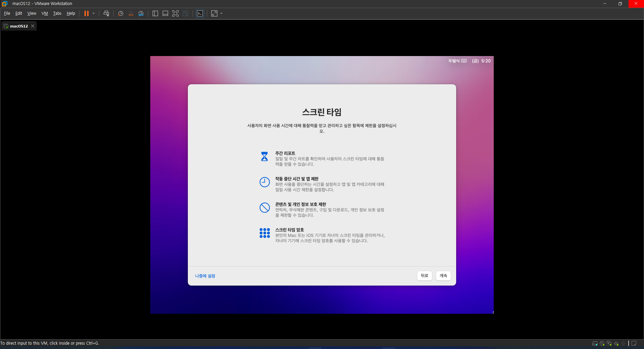Click the VMware Workstation app icon in title bar
Viewport: 644px width, 349px height.
coord(5,4)
